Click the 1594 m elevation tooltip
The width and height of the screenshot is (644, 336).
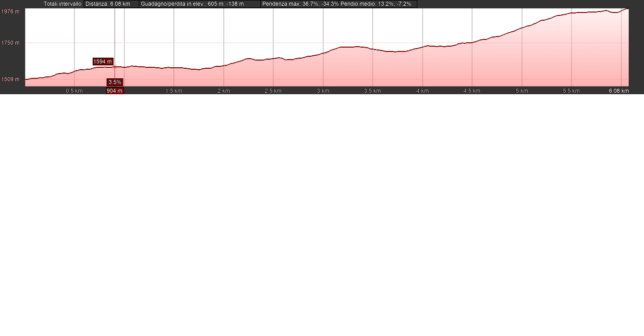click(103, 62)
